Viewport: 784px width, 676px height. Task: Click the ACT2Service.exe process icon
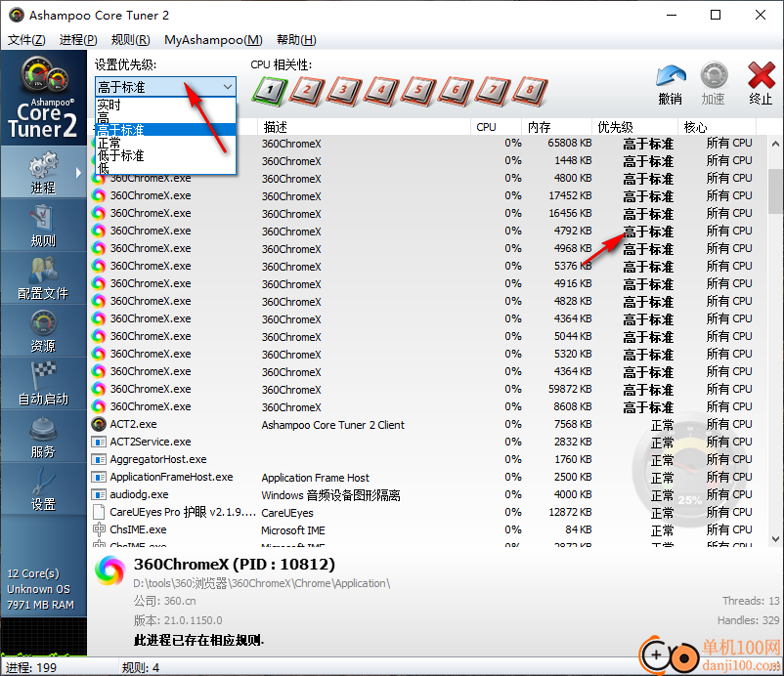pyautogui.click(x=99, y=442)
